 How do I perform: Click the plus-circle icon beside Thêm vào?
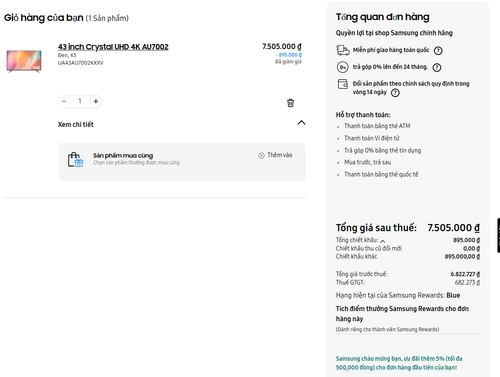click(261, 155)
